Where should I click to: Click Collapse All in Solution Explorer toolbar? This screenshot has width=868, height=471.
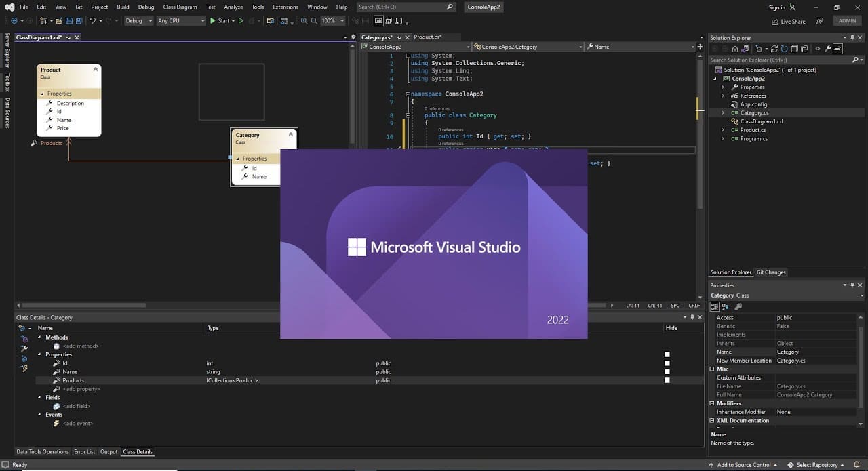tap(794, 49)
